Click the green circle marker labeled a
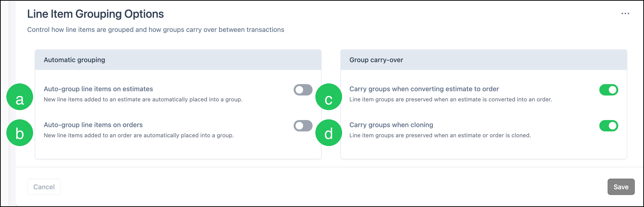Screen dimensions: 644x207 coord(20,97)
